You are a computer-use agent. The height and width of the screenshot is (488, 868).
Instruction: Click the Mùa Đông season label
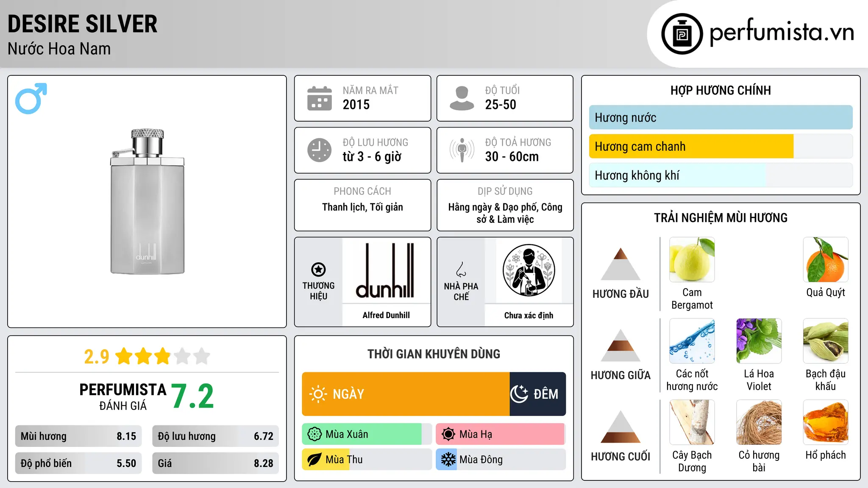pyautogui.click(x=481, y=460)
